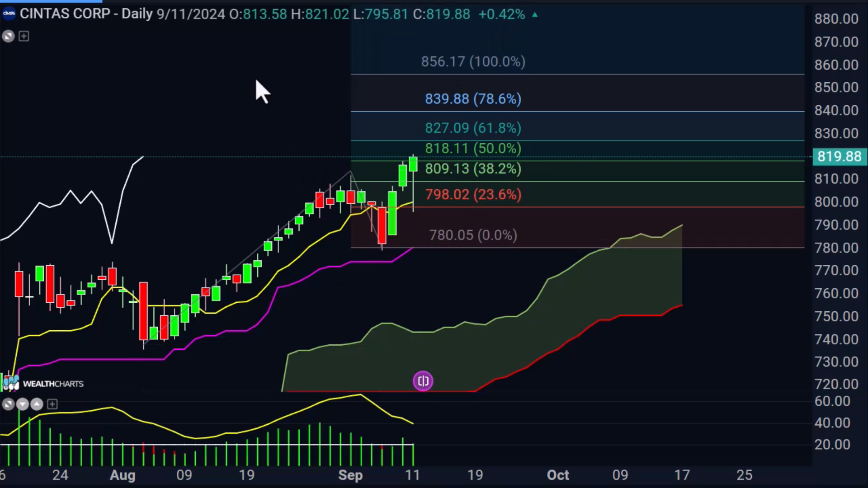Select the 809.13 (38.2%) Fibonacci label
The width and height of the screenshot is (868, 488).
point(473,169)
